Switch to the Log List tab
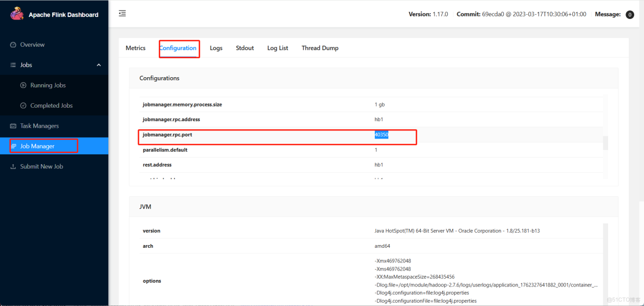Screen dimensions: 644x306 (x=277, y=48)
